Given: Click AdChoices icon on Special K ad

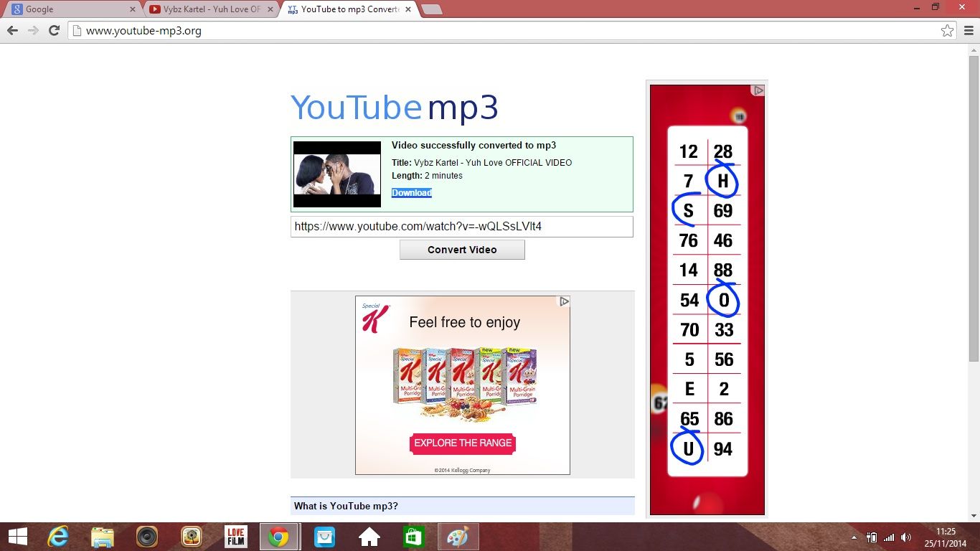Looking at the screenshot, I should coord(564,301).
